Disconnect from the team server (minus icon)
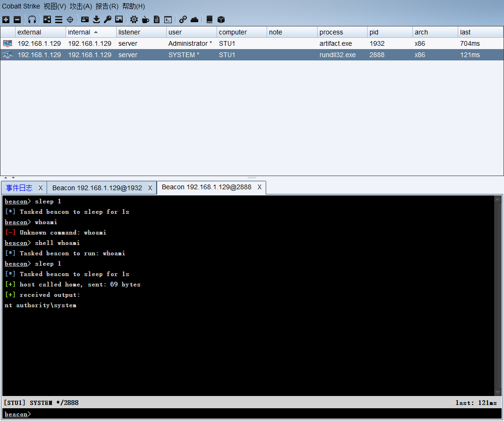Viewport: 504px width, 421px height. tap(17, 20)
